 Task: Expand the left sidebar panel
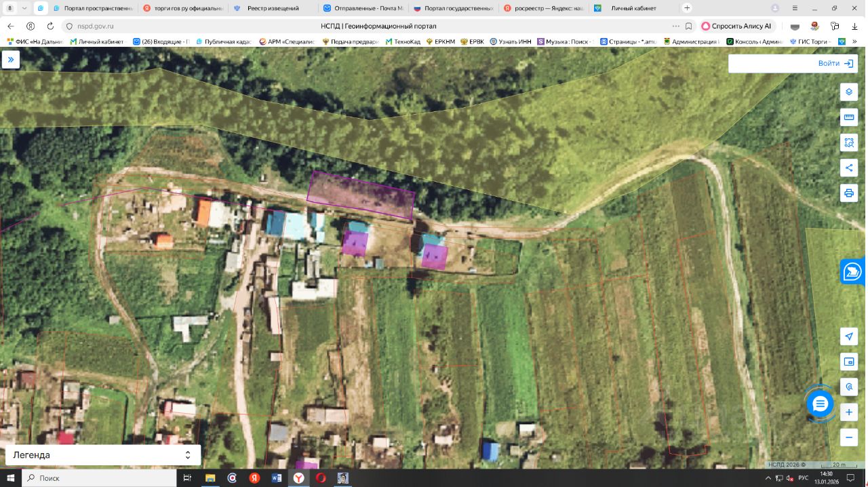coord(11,60)
